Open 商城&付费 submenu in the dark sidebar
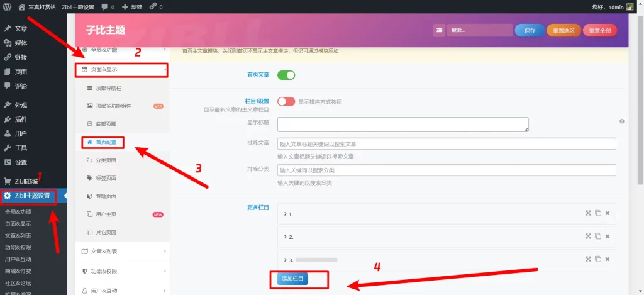The image size is (644, 295). point(18,271)
